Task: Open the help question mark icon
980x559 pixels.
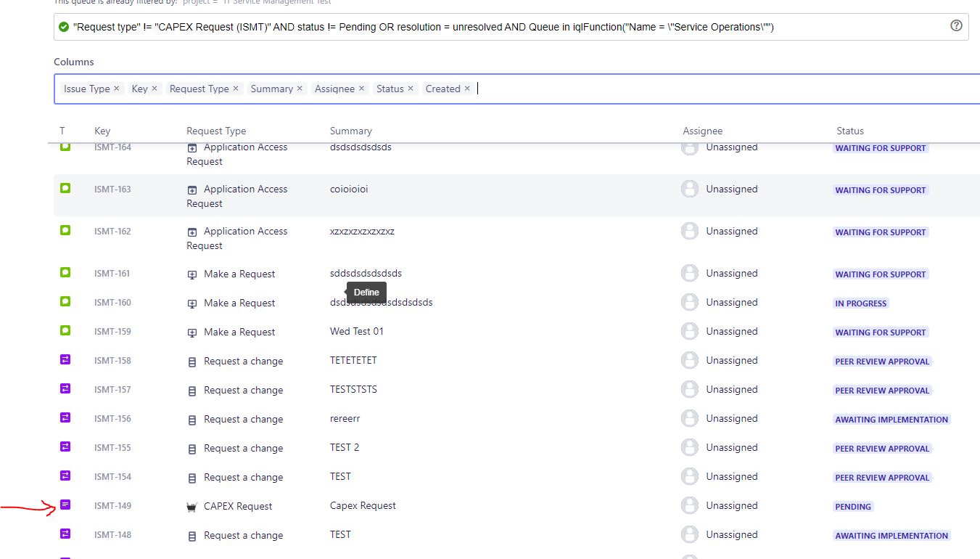Action: 956,26
